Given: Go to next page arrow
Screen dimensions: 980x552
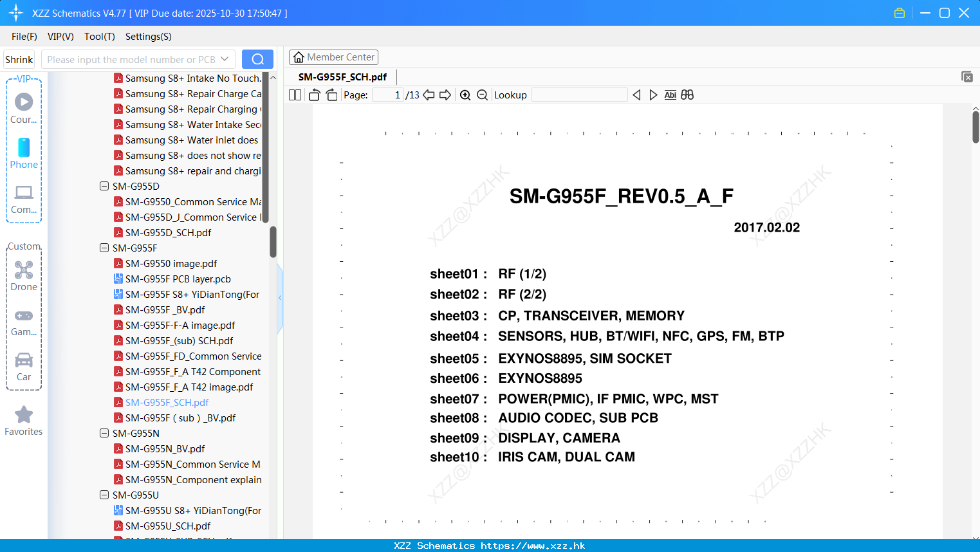Looking at the screenshot, I should pos(445,95).
